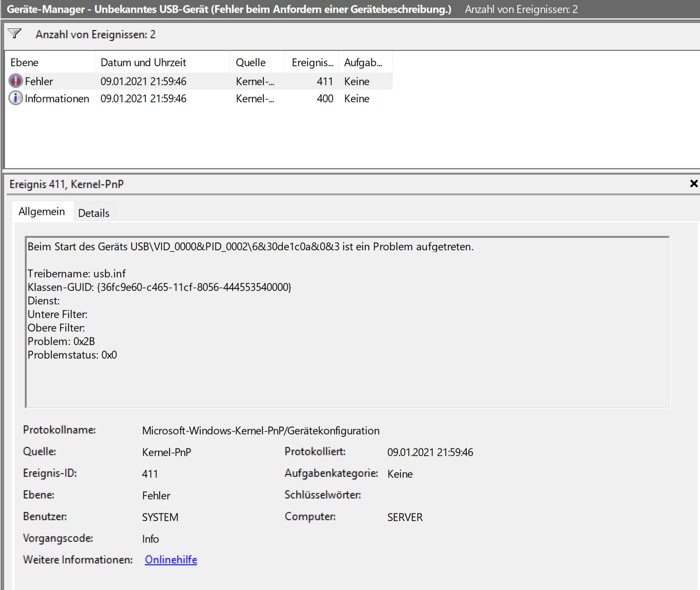Select the red Fehler error icon
This screenshot has width=700, height=590.
[x=16, y=81]
